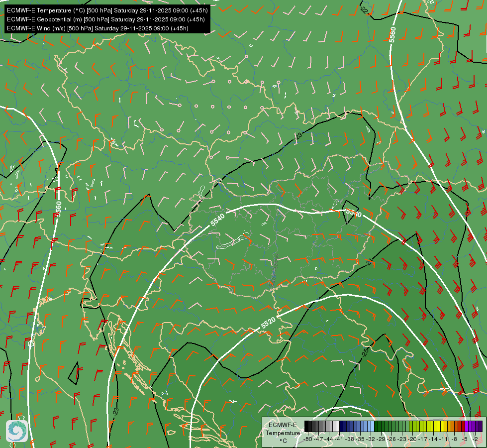This screenshot has height=448, width=487.
Task: Click the -41 value on the legend scale
Action: [339, 439]
